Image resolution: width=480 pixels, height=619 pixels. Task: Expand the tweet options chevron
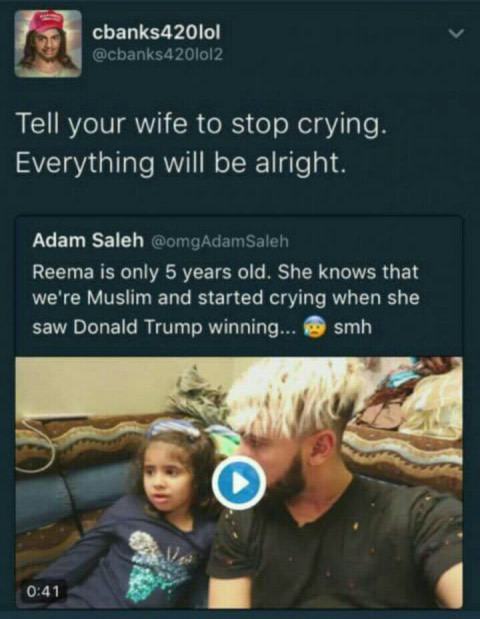point(456,34)
